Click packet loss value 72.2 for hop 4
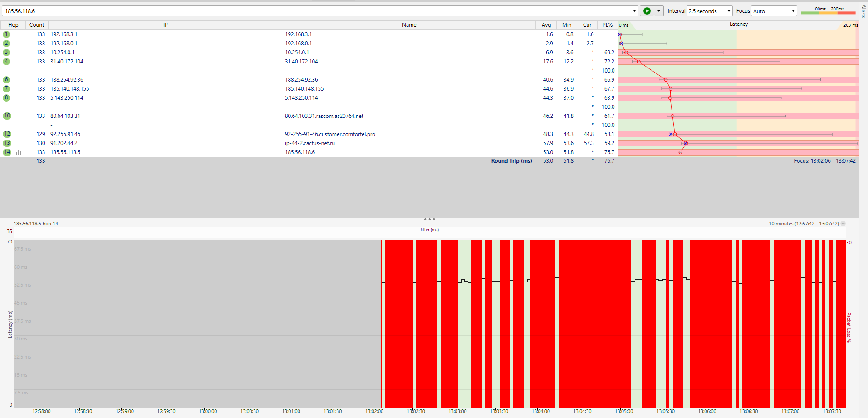868x418 pixels. click(609, 62)
